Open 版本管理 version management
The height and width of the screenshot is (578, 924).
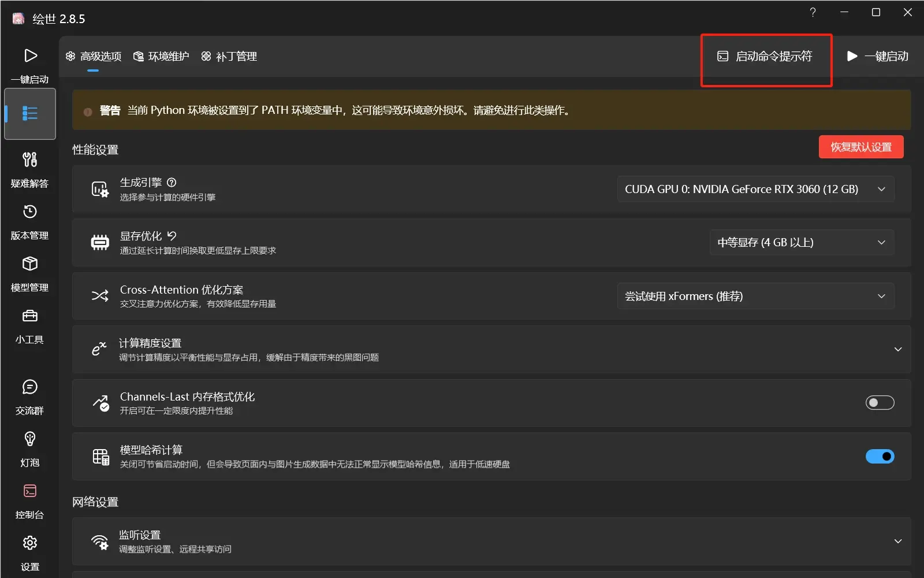tap(30, 221)
